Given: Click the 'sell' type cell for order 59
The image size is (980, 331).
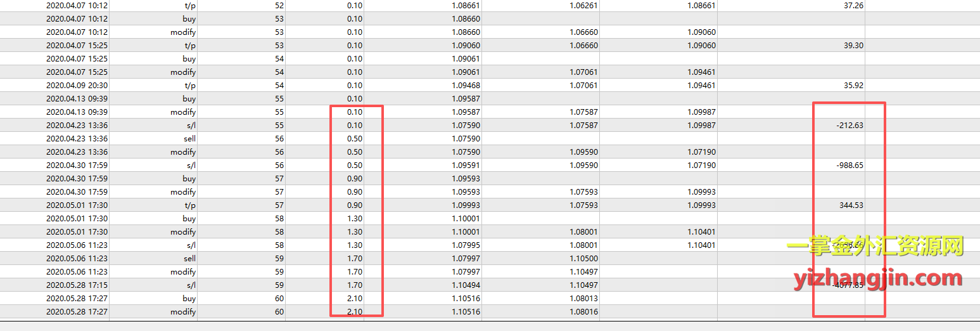Looking at the screenshot, I should [189, 259].
